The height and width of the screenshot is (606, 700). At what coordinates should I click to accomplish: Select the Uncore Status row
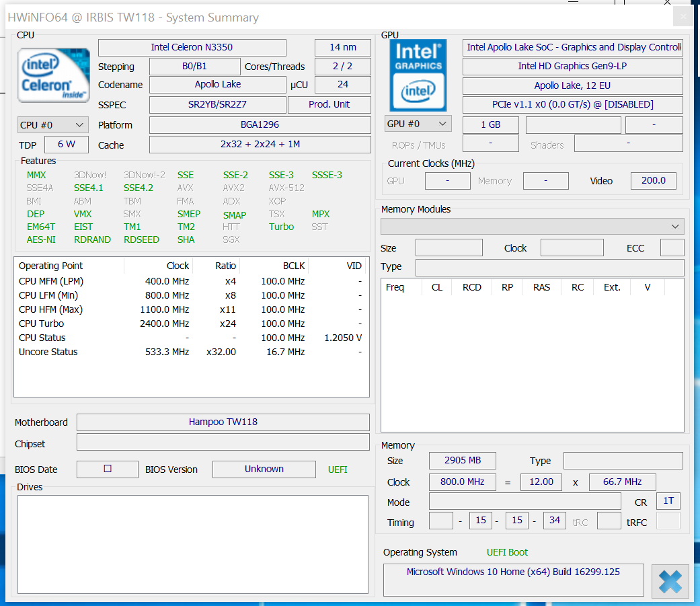(x=190, y=352)
